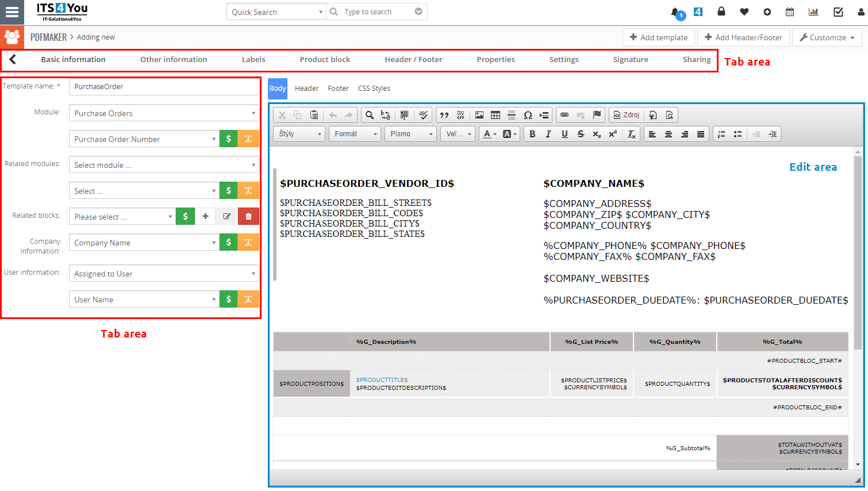Click the Add template button
Screen dimensions: 868x491
[x=659, y=37]
